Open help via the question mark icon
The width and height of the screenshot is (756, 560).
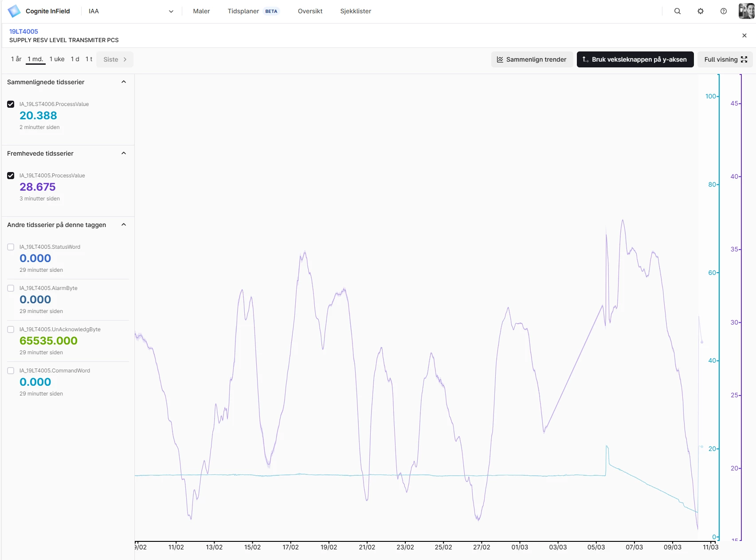coord(724,11)
